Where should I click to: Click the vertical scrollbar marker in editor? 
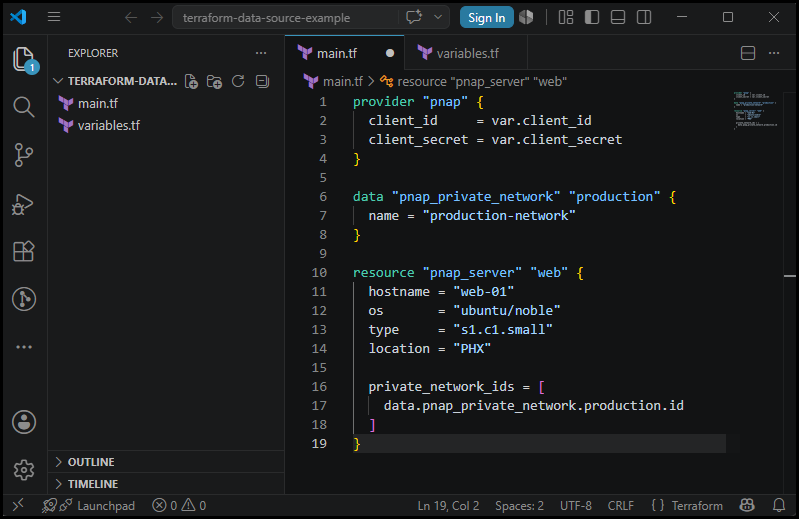click(x=790, y=276)
